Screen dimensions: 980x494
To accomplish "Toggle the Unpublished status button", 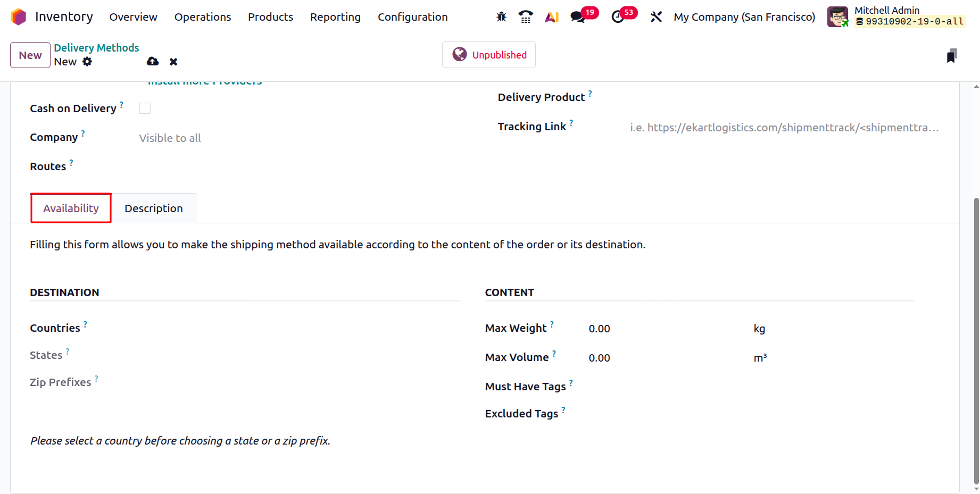I will 488,55.
